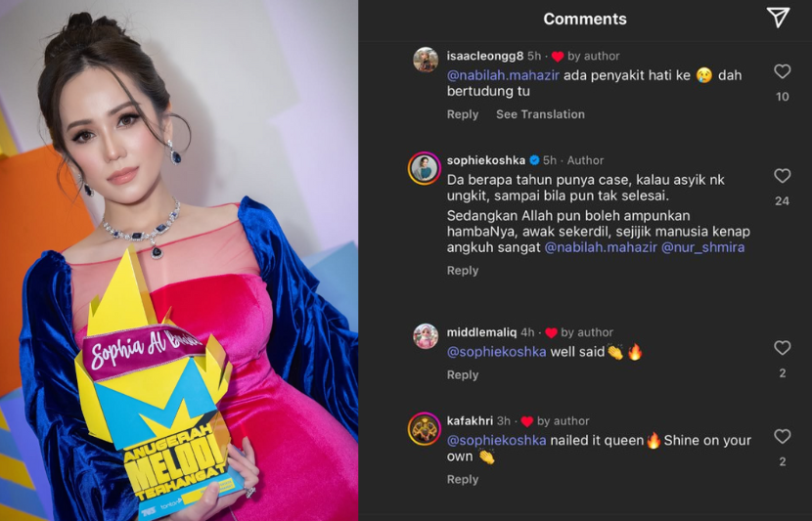
Task: Open @nur_shmira mention link
Action: tap(702, 247)
